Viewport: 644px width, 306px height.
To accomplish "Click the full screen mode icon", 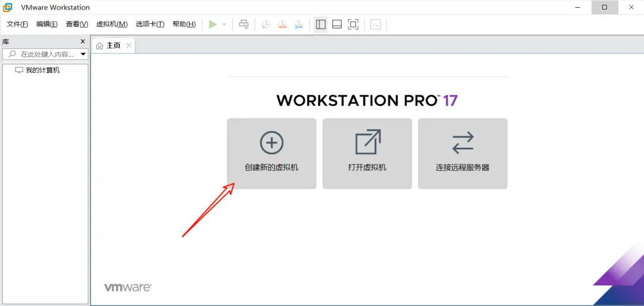I will click(x=353, y=24).
